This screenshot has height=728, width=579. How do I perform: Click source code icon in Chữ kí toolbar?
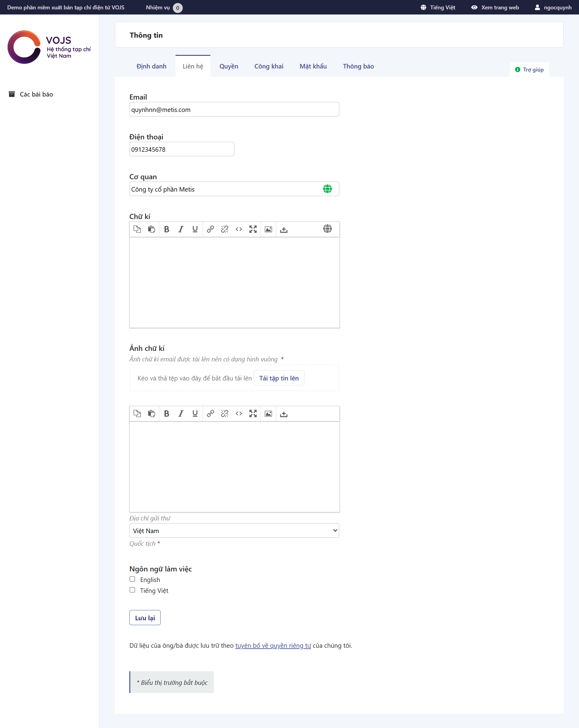point(239,229)
